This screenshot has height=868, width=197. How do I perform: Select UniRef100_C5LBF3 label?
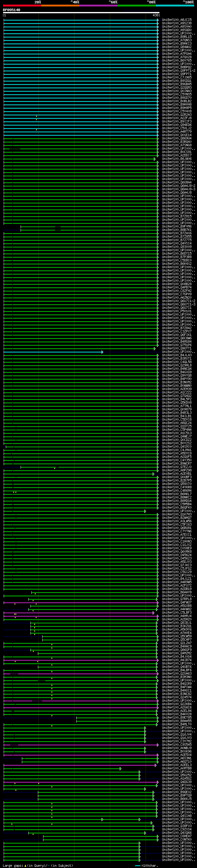[177, 612]
